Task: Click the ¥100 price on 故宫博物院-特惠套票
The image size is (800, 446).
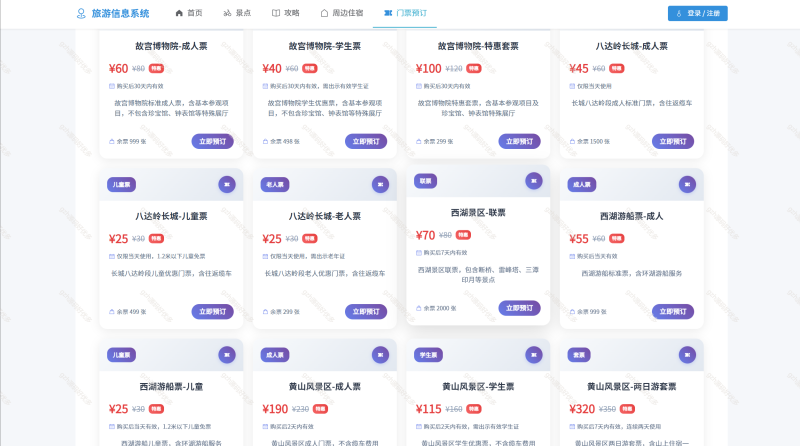Action: tap(429, 68)
